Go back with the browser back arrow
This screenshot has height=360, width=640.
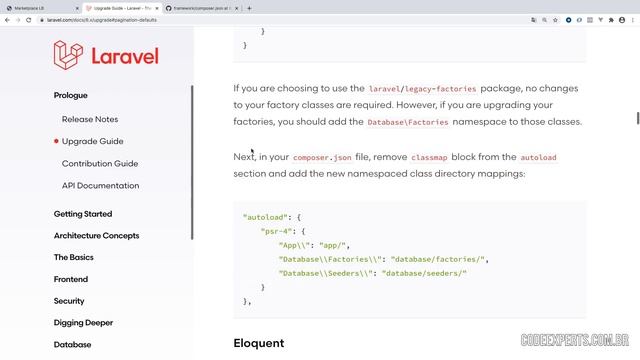[x=7, y=20]
